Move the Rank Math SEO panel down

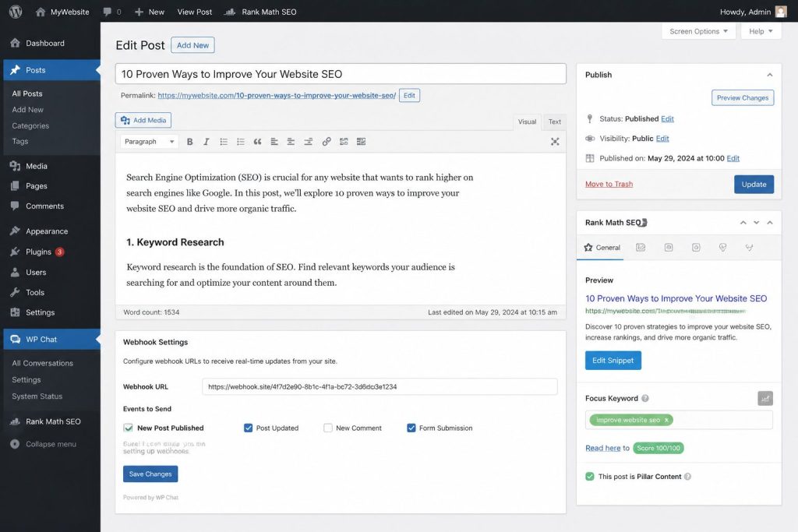756,223
